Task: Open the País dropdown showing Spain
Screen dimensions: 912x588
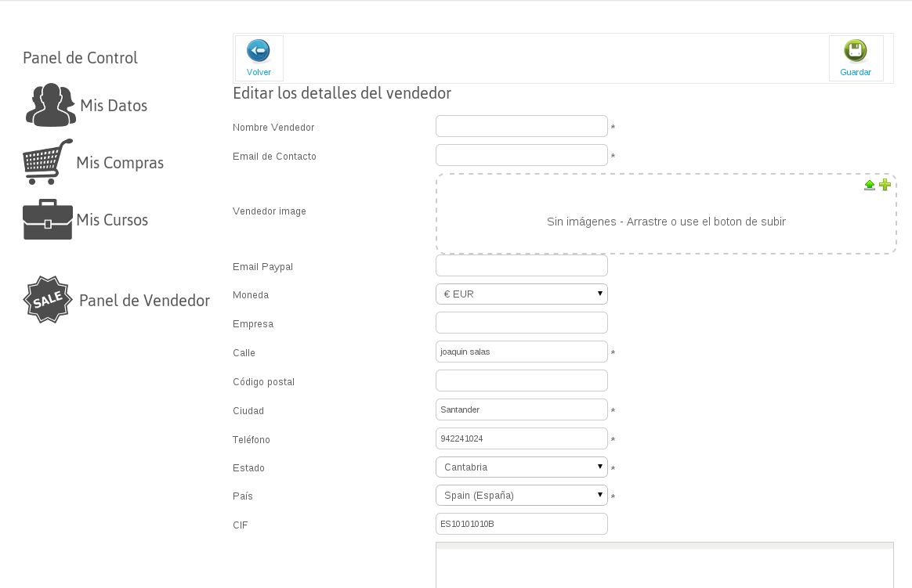Action: (522, 496)
